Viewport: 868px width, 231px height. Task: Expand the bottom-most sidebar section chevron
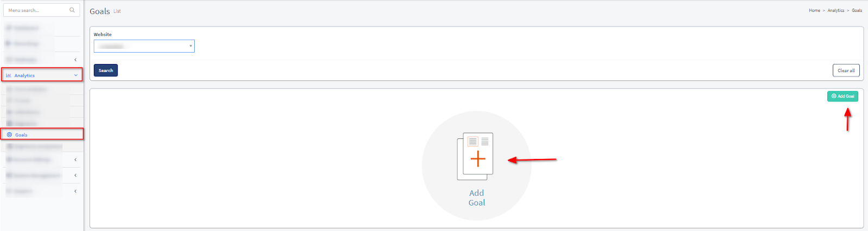[x=75, y=191]
